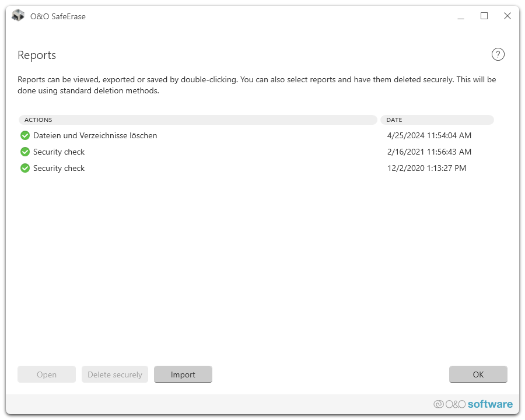Click the help question mark icon
The height and width of the screenshot is (420, 525).
(x=498, y=55)
